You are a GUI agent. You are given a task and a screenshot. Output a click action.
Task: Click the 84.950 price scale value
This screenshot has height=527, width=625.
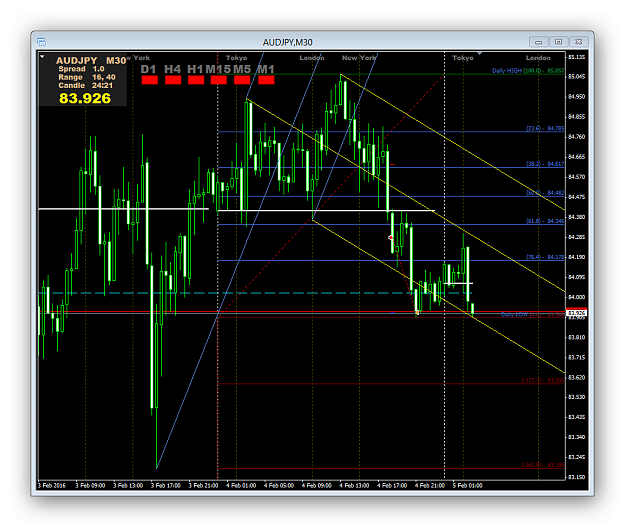coord(576,96)
